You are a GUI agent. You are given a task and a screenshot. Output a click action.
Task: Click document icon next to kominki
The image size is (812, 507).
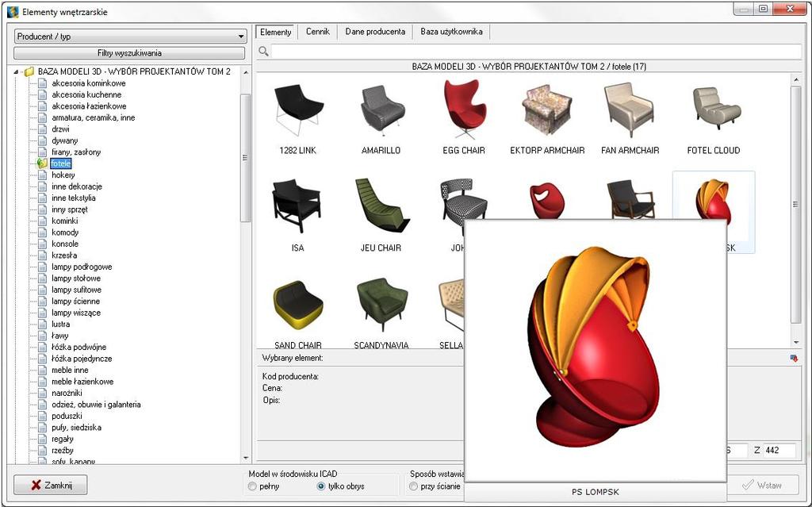tap(43, 221)
